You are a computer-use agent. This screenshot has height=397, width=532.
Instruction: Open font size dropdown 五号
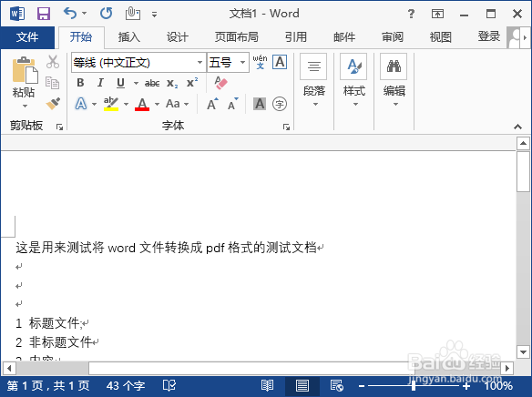click(242, 63)
